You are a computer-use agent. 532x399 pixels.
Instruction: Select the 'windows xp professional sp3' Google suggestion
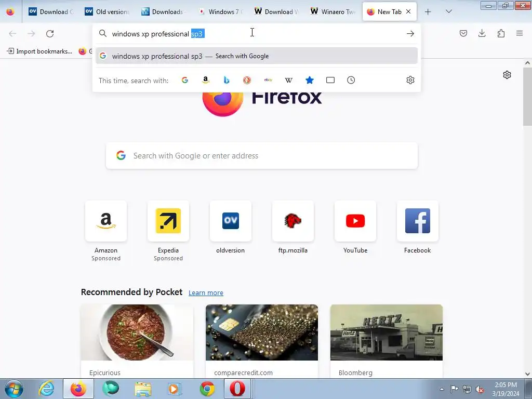point(257,56)
